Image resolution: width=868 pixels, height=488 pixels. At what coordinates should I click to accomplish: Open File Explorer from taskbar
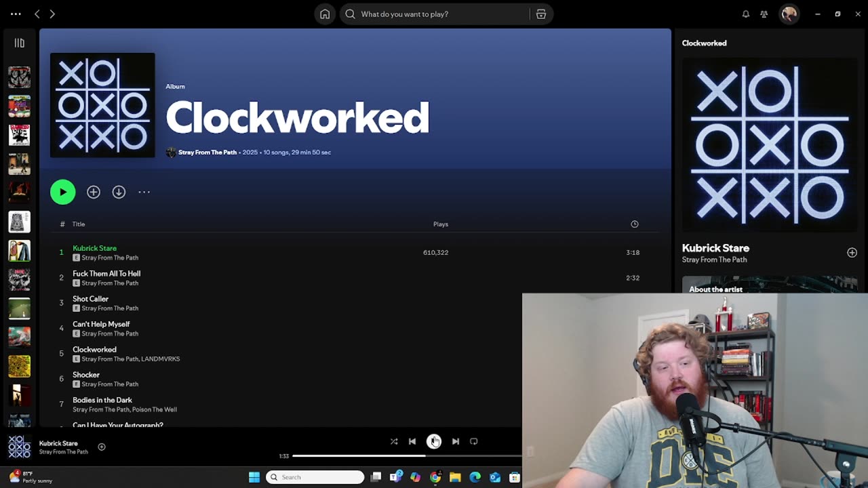pos(455,477)
